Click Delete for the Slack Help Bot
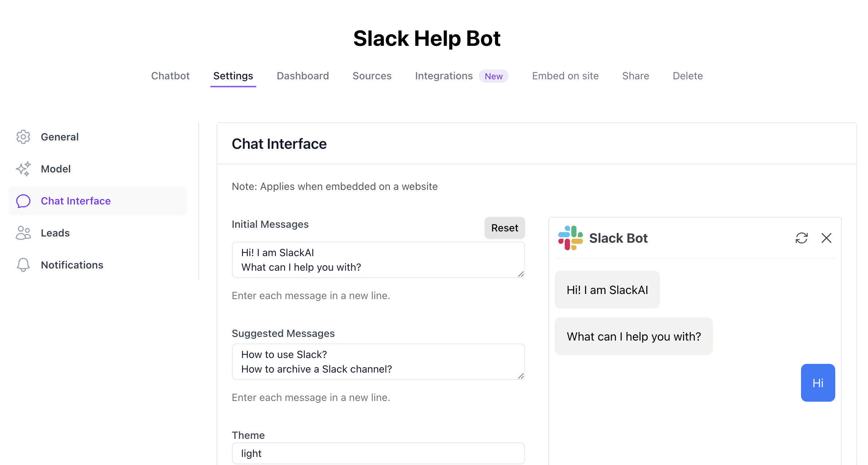Screen dimensions: 868x465 click(687, 76)
